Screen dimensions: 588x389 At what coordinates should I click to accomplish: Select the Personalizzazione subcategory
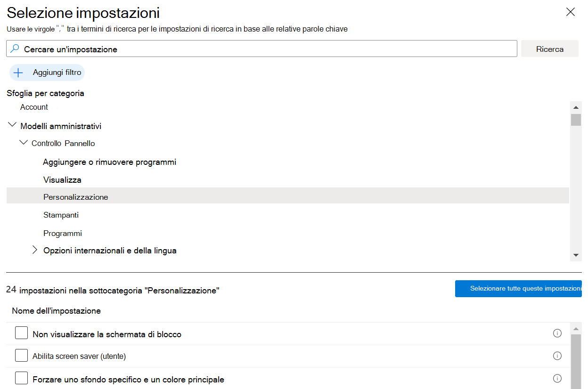tap(287, 196)
